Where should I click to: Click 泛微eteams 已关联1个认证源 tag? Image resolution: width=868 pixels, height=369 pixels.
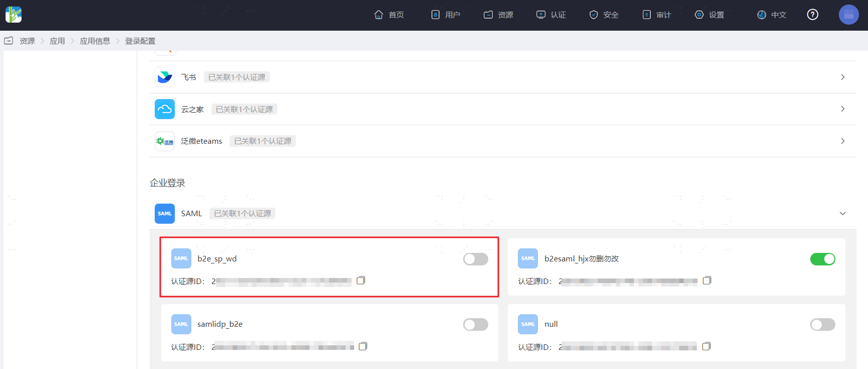[x=263, y=141]
